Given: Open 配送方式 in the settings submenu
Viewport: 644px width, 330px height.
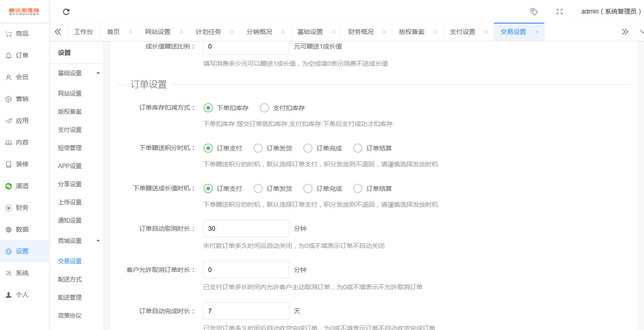Looking at the screenshot, I should coord(70,279).
